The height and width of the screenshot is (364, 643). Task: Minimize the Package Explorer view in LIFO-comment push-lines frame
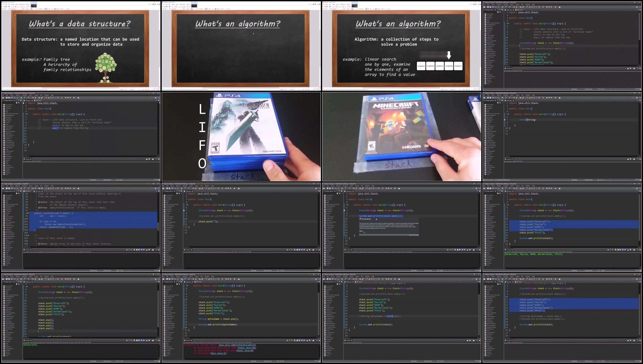(x=500, y=10)
